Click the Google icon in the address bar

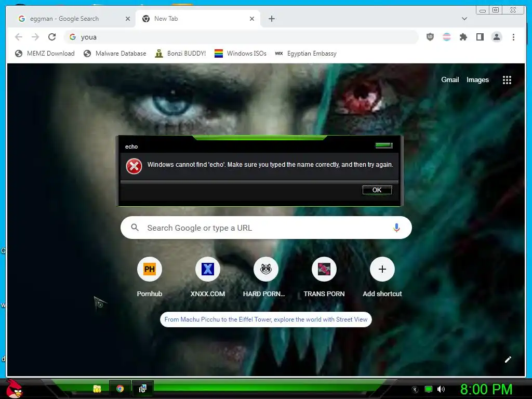click(73, 37)
